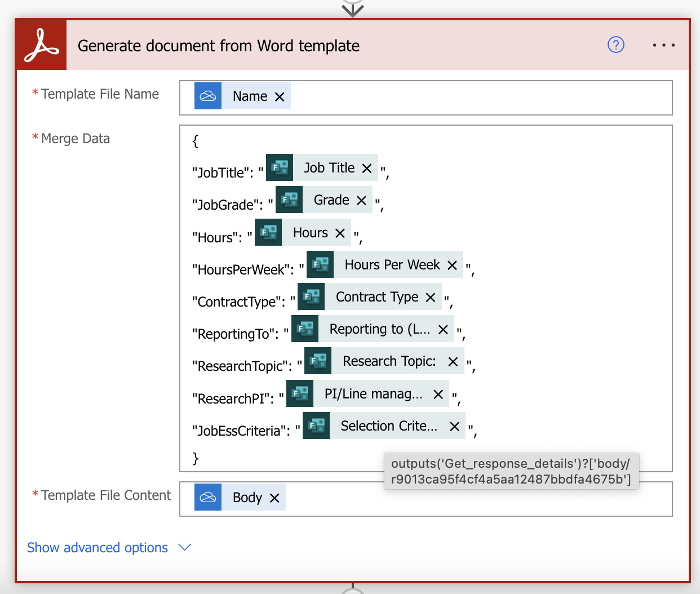Open the help question mark icon
Viewport: 700px width, 594px height.
coord(615,45)
